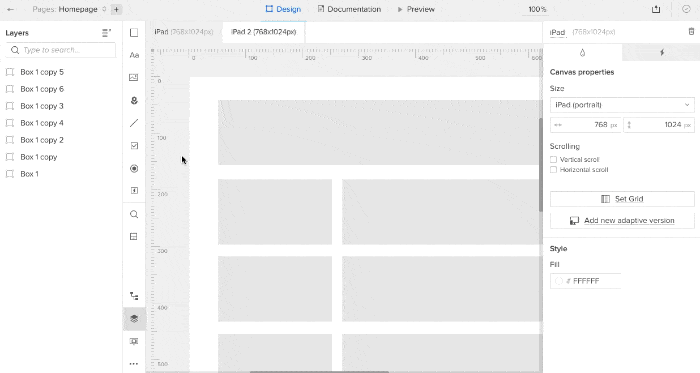
Task: Expand the Pages Homepage selector
Action: (69, 9)
